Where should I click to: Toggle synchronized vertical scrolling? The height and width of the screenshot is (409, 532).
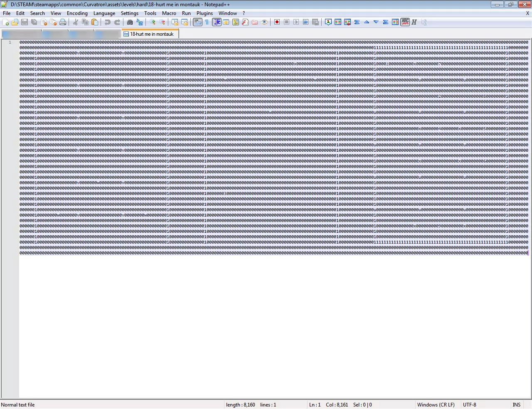(x=175, y=22)
